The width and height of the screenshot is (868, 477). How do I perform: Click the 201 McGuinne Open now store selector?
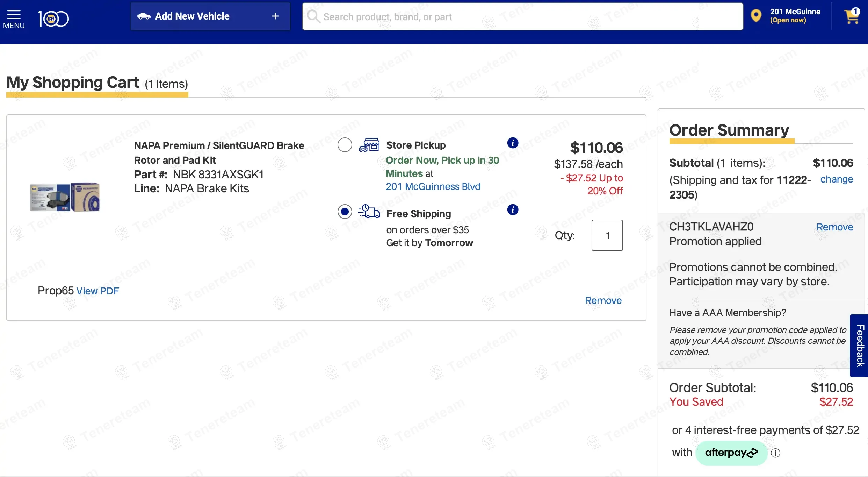[x=795, y=16]
